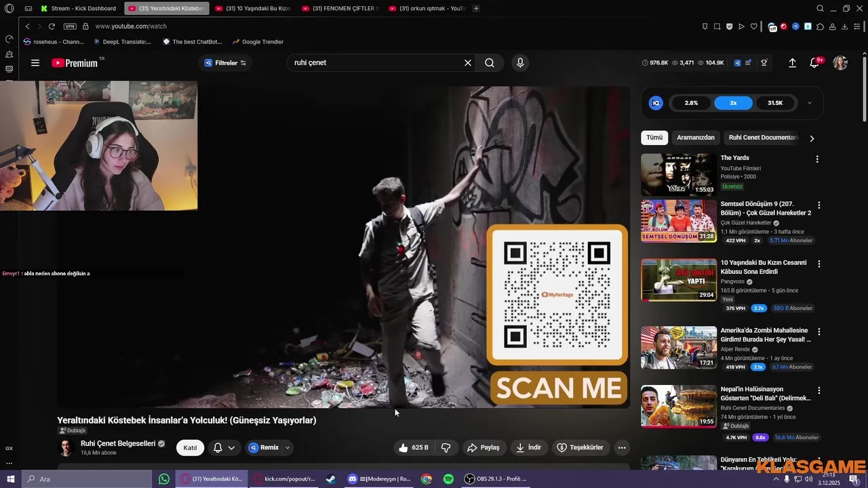Go to YouTube Premium home logo
868x488 pixels.
tap(76, 63)
